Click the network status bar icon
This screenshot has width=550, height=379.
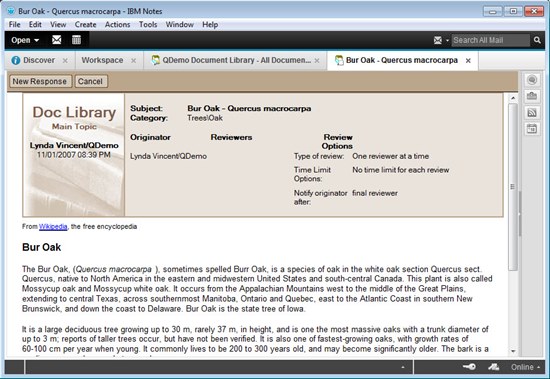[x=493, y=367]
